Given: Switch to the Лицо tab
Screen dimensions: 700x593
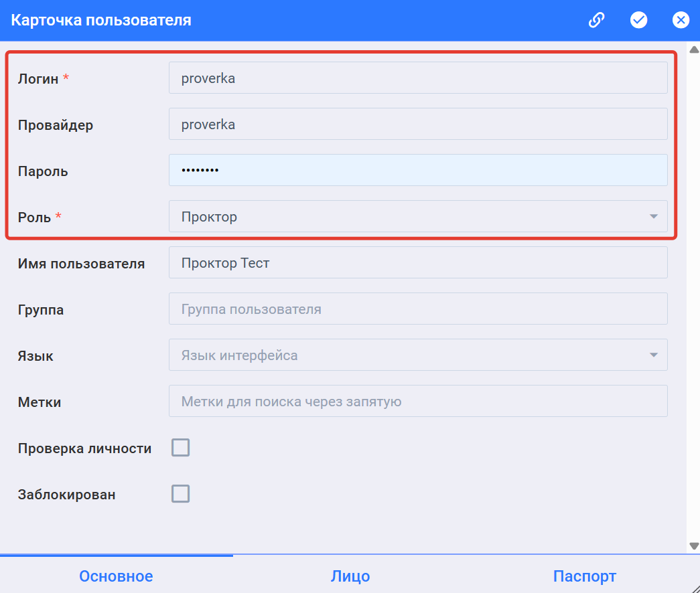Looking at the screenshot, I should pos(350,576).
